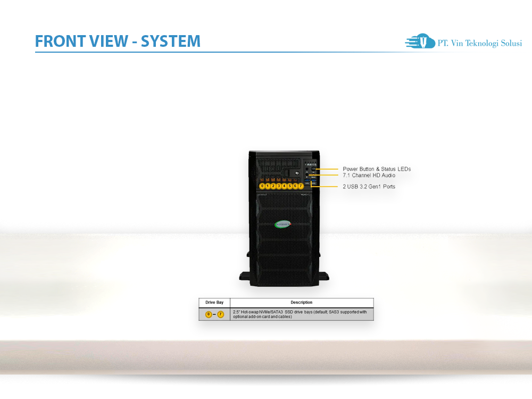Screen dimensions: 532x399
Task: Click drive bay marker 3 on the server
Action: 279,186
